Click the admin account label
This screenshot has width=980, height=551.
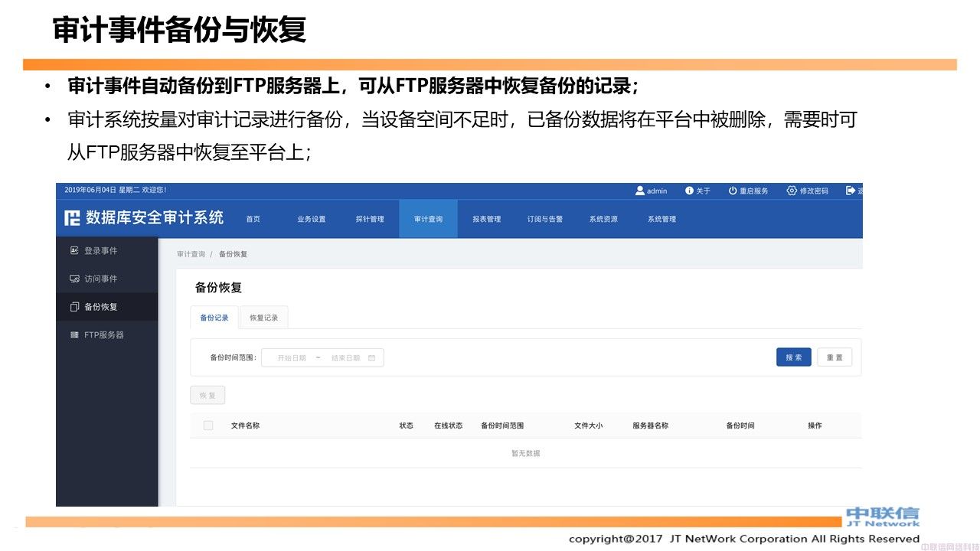point(657,191)
